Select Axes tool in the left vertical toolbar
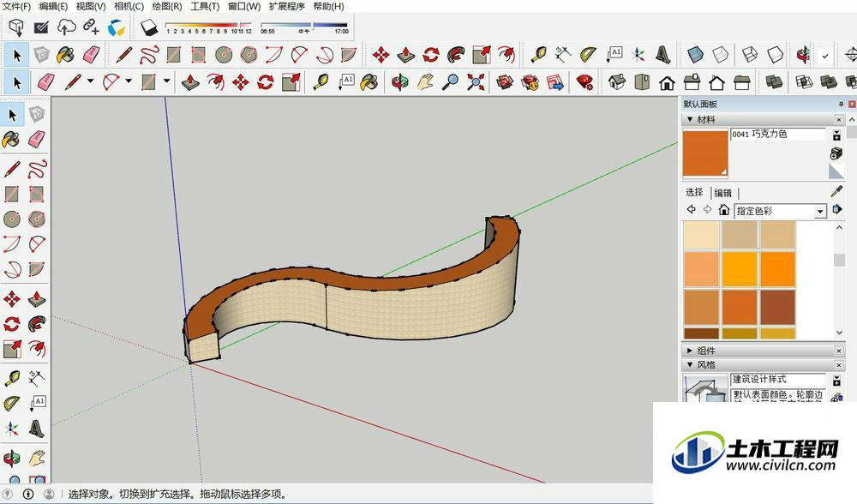857x504 pixels. click(x=11, y=429)
